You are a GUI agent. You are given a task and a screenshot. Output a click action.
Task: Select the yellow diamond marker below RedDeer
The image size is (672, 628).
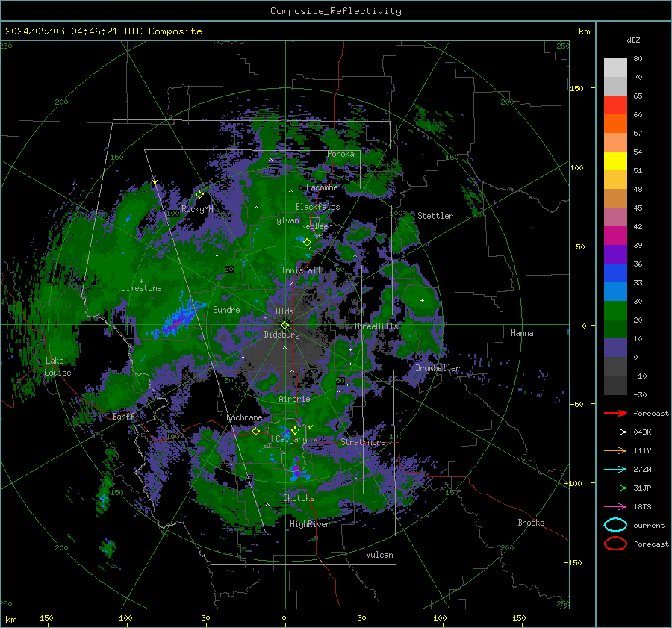(x=307, y=243)
